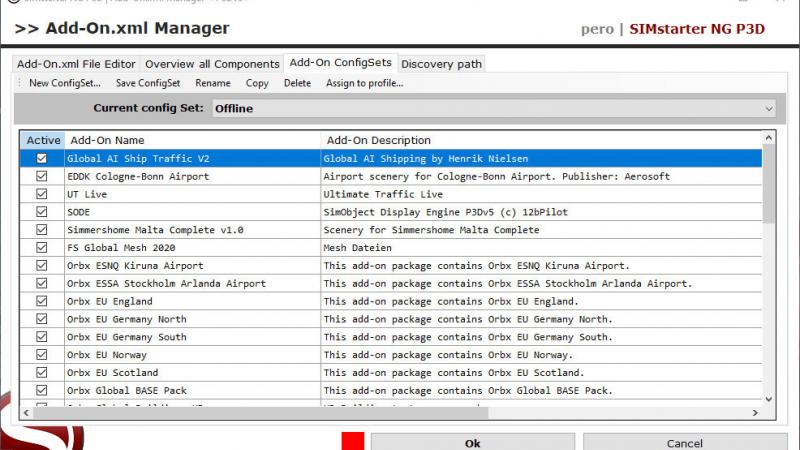The image size is (800, 450).
Task: Open the Discovery path tab
Action: click(x=441, y=64)
